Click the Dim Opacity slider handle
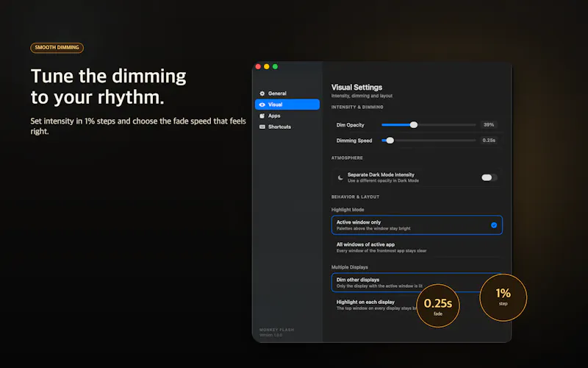 [x=414, y=125]
